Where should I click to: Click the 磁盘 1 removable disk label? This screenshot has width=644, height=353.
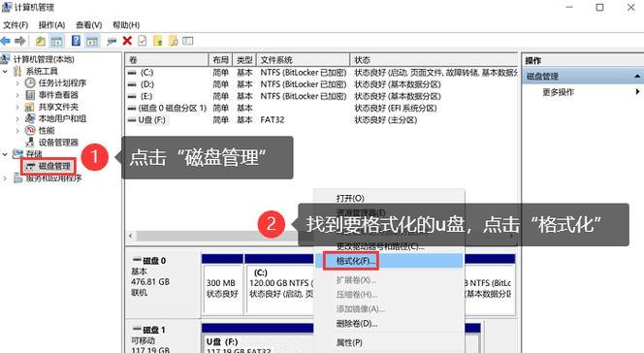coord(163,337)
